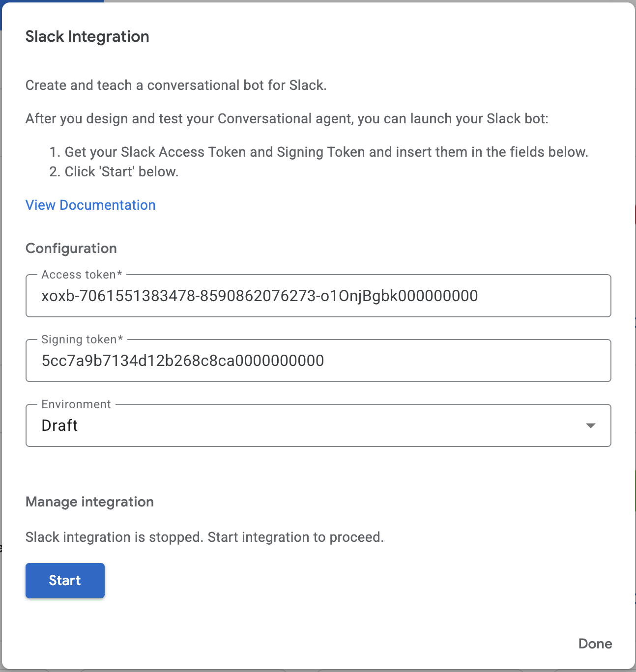Click the 'Signing token*' field label
636x672 pixels.
(x=82, y=339)
